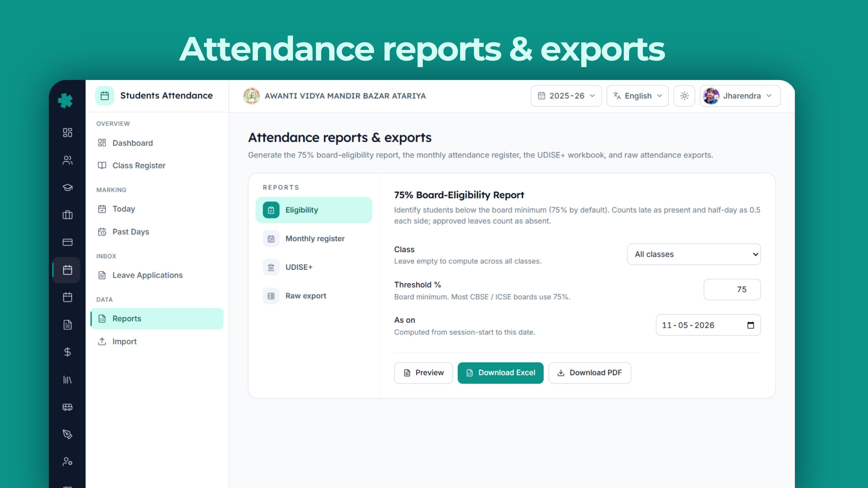
Task: Click the school emblem logo in the header
Action: [251, 96]
